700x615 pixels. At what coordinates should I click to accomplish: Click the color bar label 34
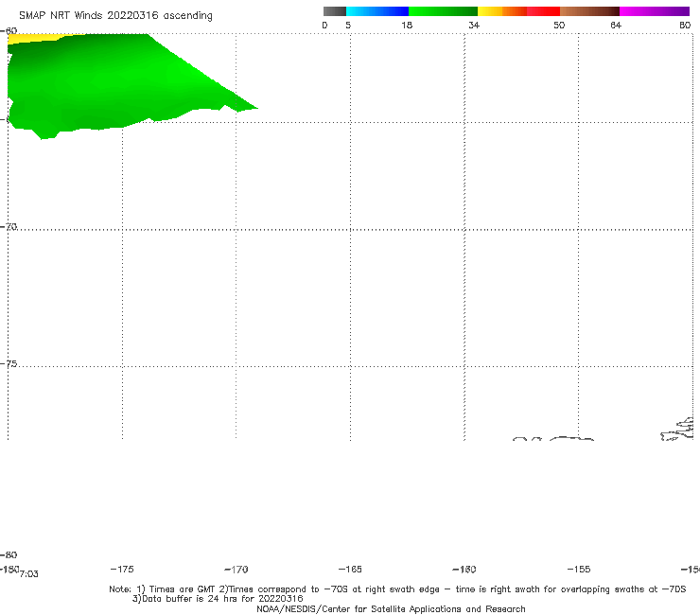[474, 25]
